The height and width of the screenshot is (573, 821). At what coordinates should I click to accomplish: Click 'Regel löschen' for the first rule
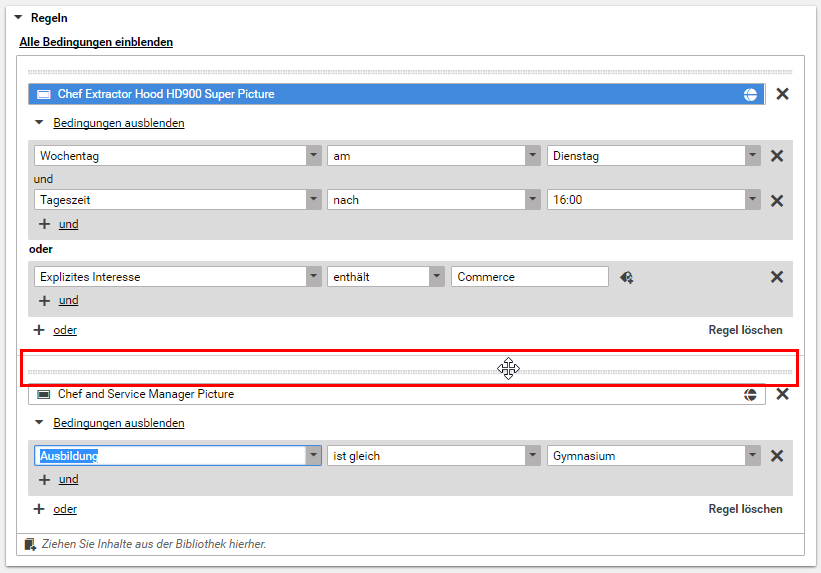point(745,330)
